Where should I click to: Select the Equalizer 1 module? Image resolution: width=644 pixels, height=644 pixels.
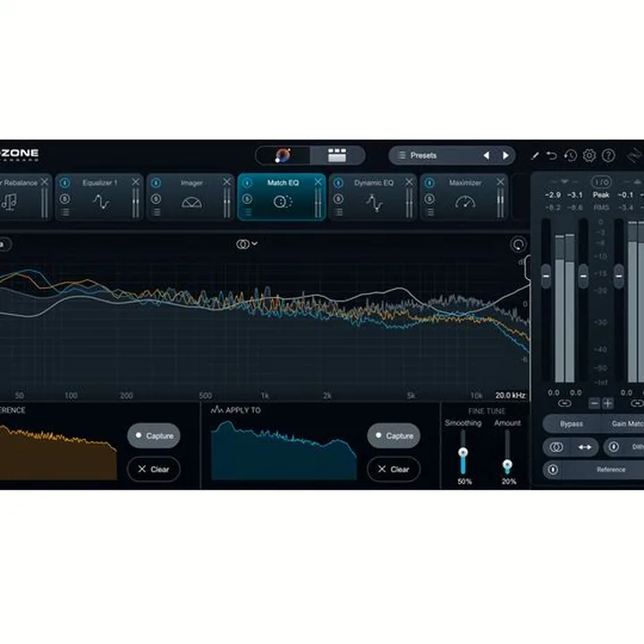pyautogui.click(x=99, y=197)
